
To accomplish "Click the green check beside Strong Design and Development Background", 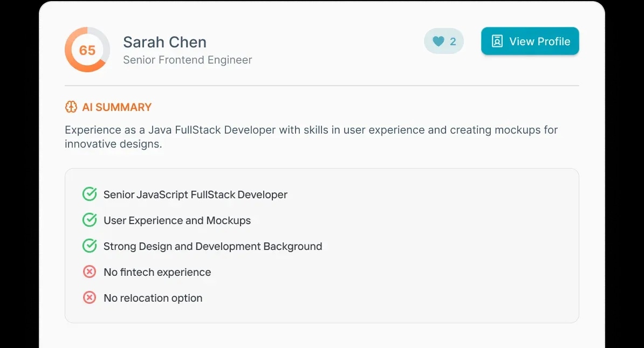I will pos(90,246).
